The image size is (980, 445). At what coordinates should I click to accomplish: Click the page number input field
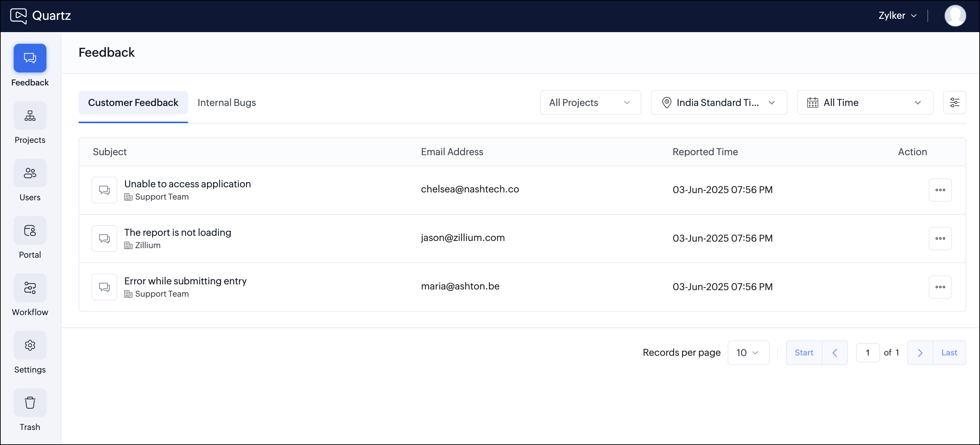(867, 352)
